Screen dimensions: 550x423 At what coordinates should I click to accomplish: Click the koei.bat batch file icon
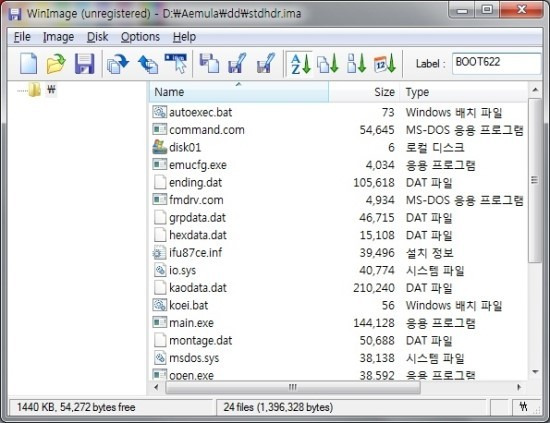tap(160, 305)
